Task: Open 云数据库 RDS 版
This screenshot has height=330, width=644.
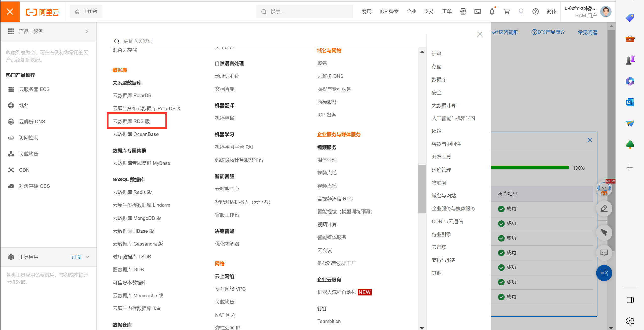Action: (x=131, y=121)
